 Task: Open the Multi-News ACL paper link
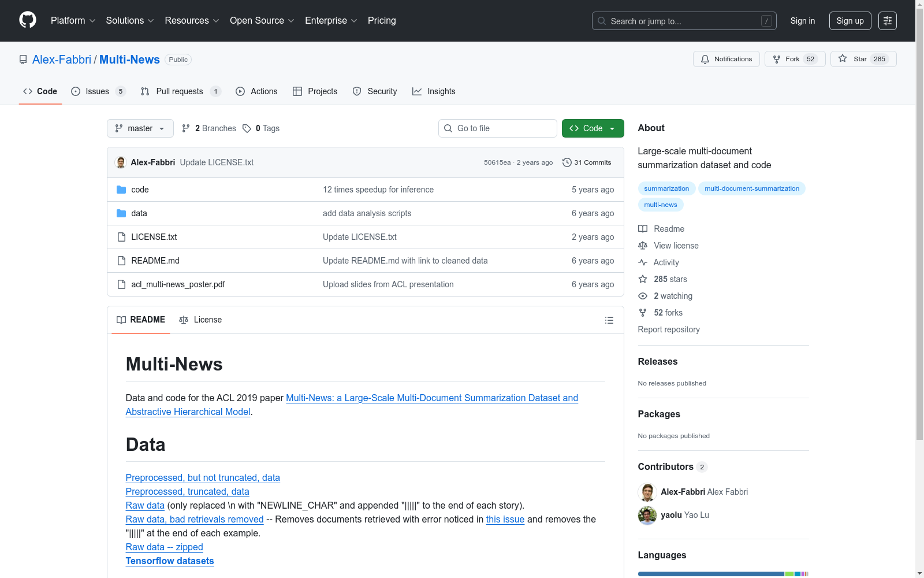(352, 405)
